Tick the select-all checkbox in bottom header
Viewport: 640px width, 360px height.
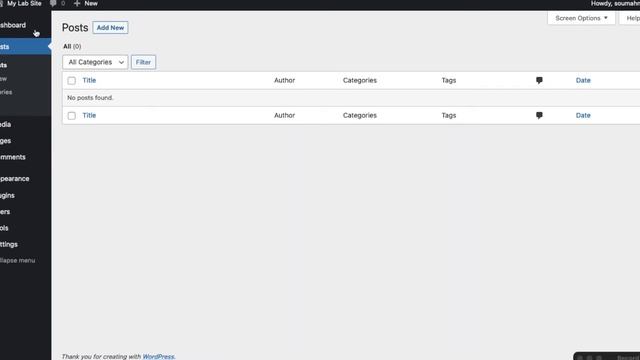pyautogui.click(x=72, y=116)
